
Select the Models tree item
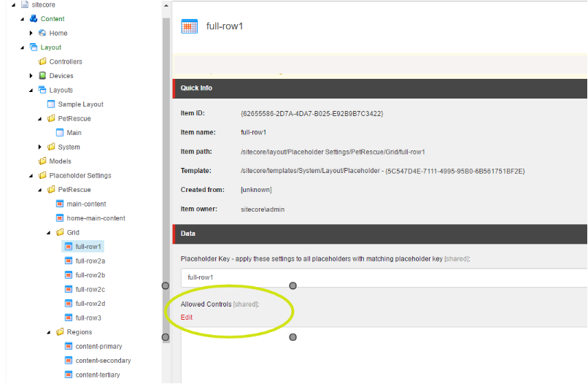coord(60,161)
